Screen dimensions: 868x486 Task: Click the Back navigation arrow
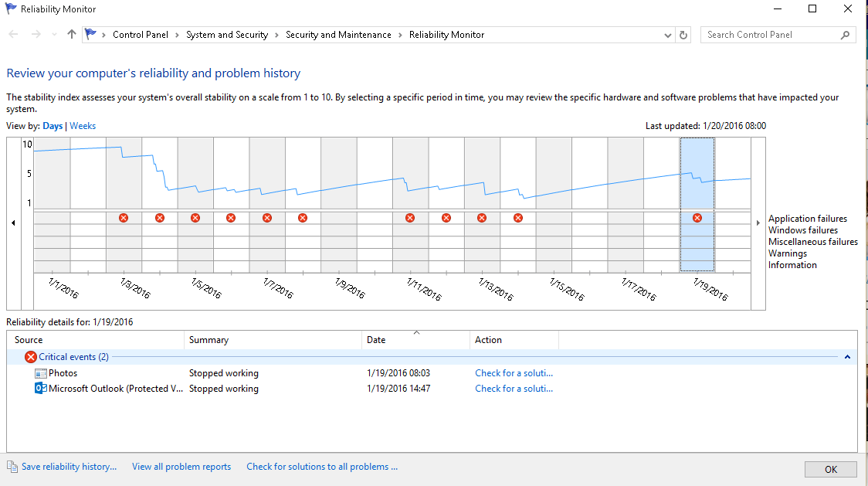click(13, 34)
